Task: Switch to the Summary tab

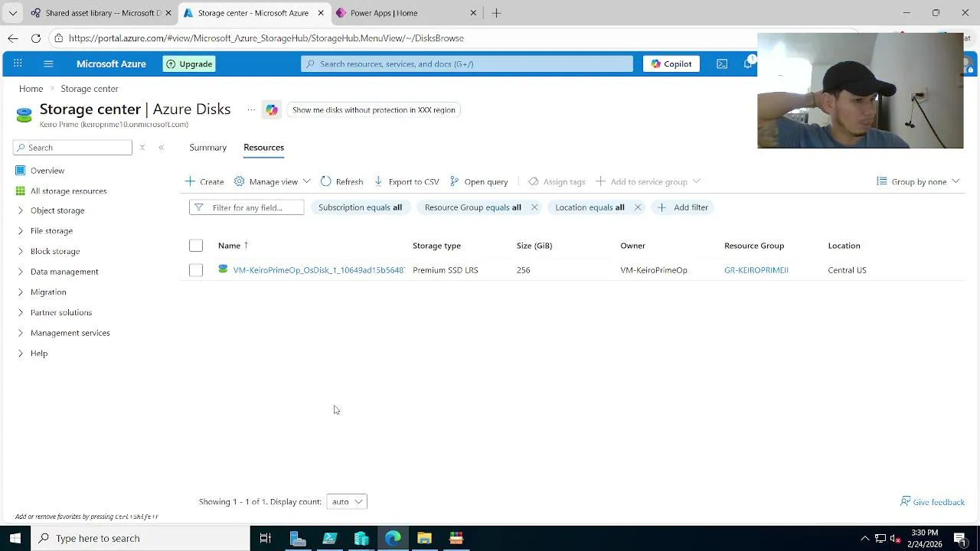Action: (207, 147)
